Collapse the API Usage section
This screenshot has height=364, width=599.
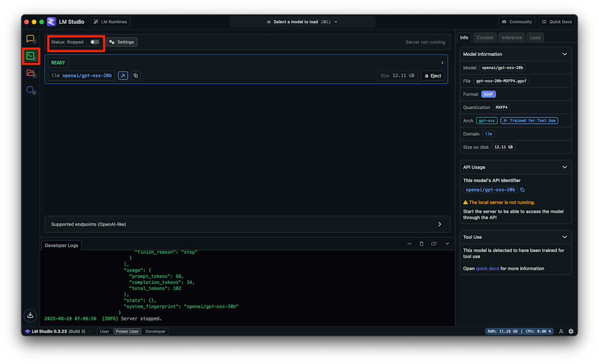565,167
